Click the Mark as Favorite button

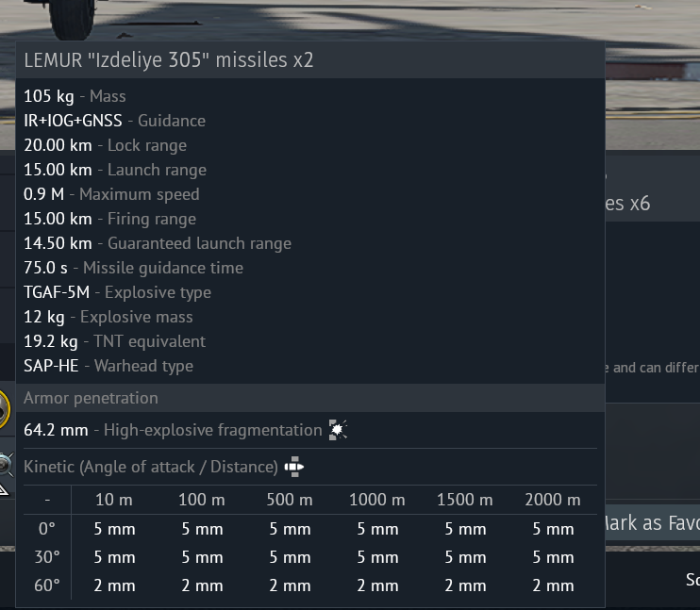[x=652, y=523]
